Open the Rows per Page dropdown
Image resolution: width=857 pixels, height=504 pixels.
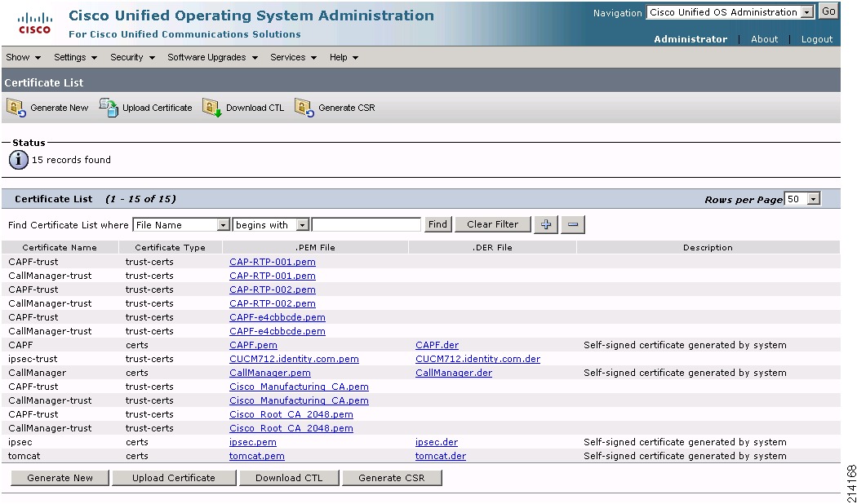pos(802,199)
